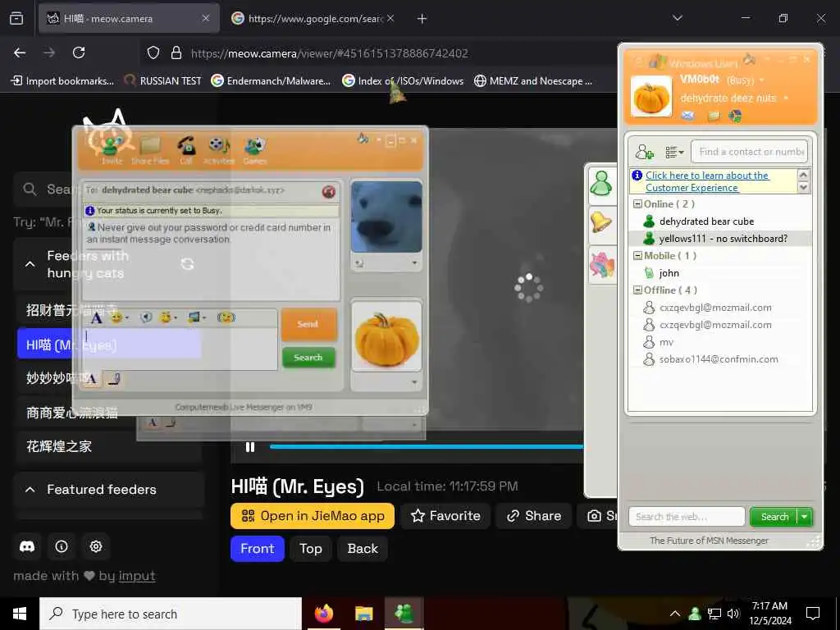840x630 pixels.
Task: Toggle Favorite for HI喵 feeder
Action: pos(445,516)
